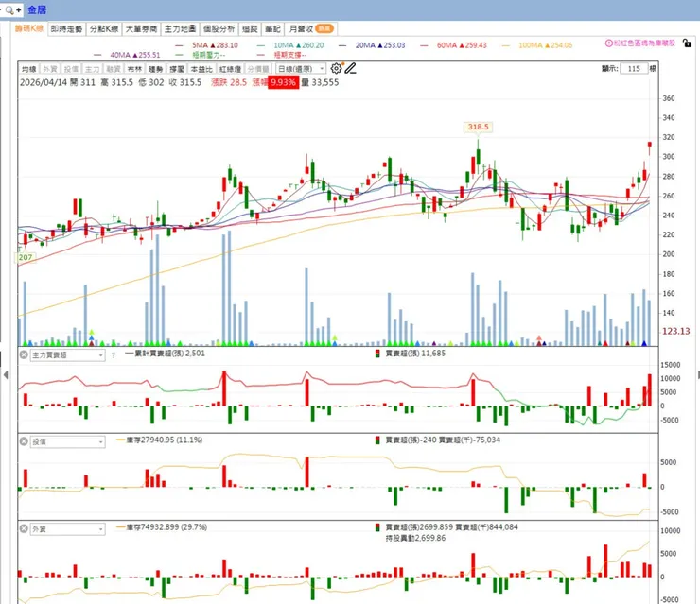Screen dimensions: 700x604
Task: Toggle 布林 Bollinger bands overlay
Action: 134,69
